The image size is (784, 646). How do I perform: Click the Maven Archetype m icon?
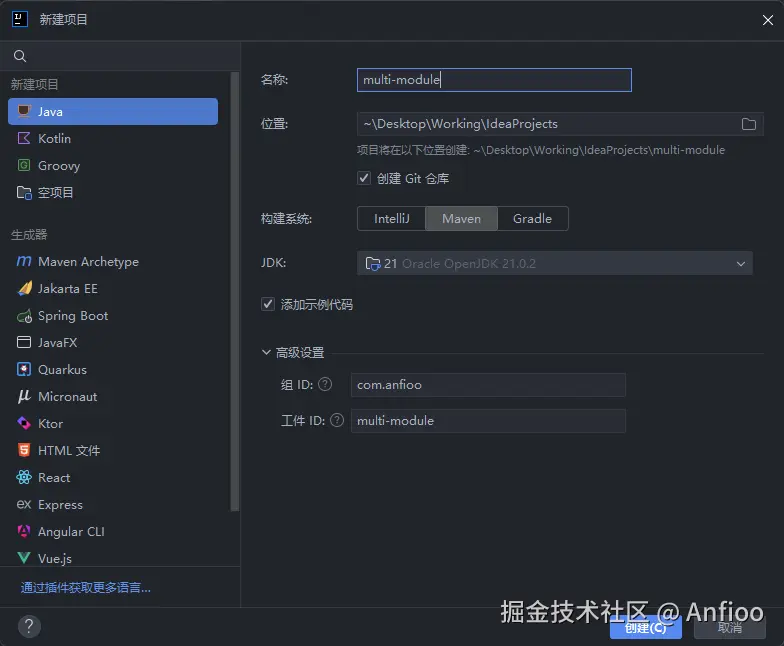point(24,261)
